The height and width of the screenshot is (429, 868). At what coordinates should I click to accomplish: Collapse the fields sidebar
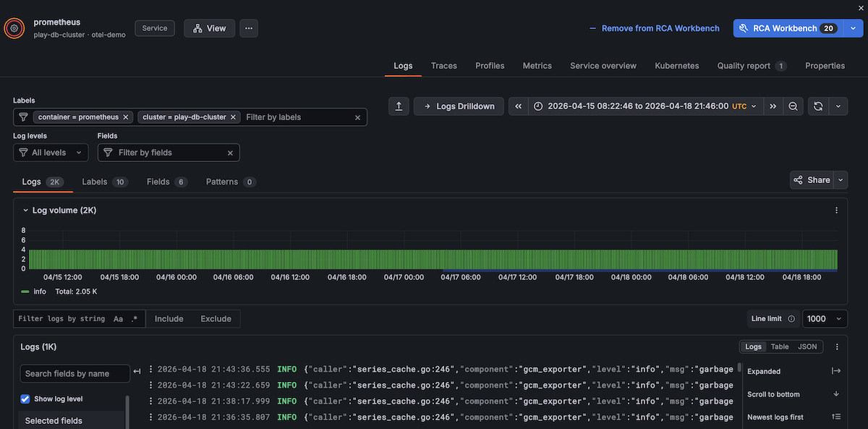[x=137, y=373]
